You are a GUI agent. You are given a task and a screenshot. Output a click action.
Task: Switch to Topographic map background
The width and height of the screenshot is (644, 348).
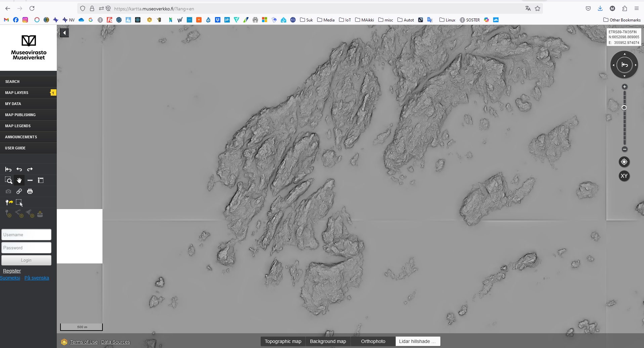pos(283,341)
